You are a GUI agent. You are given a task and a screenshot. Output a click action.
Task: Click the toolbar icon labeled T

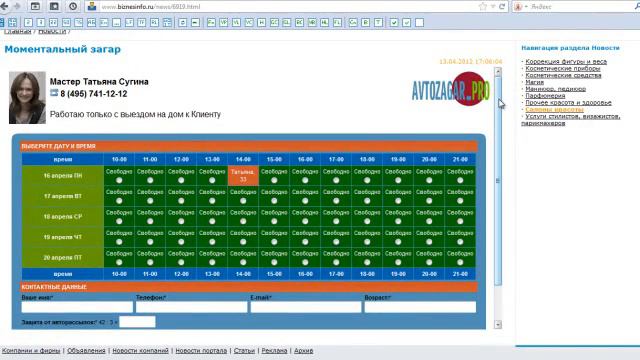coord(378,22)
